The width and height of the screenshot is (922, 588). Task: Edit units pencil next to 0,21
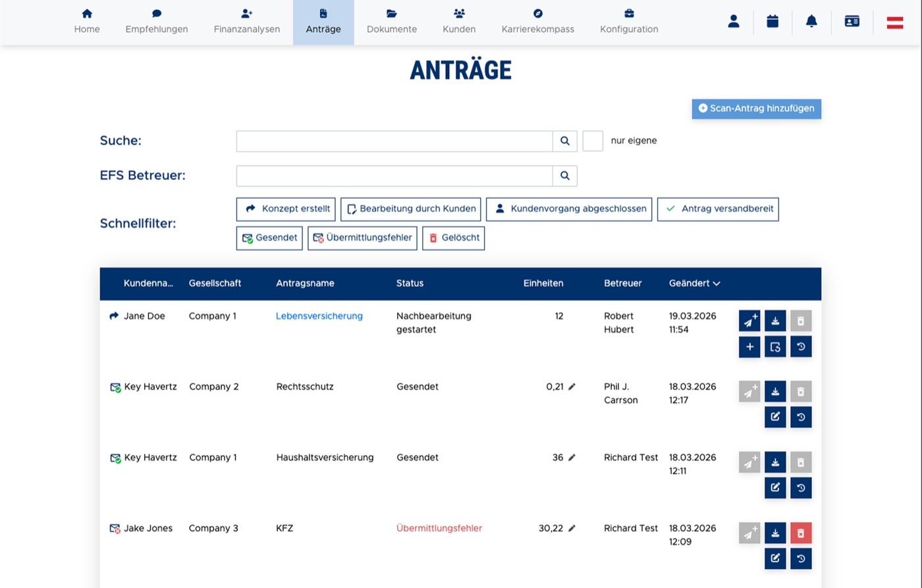pyautogui.click(x=572, y=387)
